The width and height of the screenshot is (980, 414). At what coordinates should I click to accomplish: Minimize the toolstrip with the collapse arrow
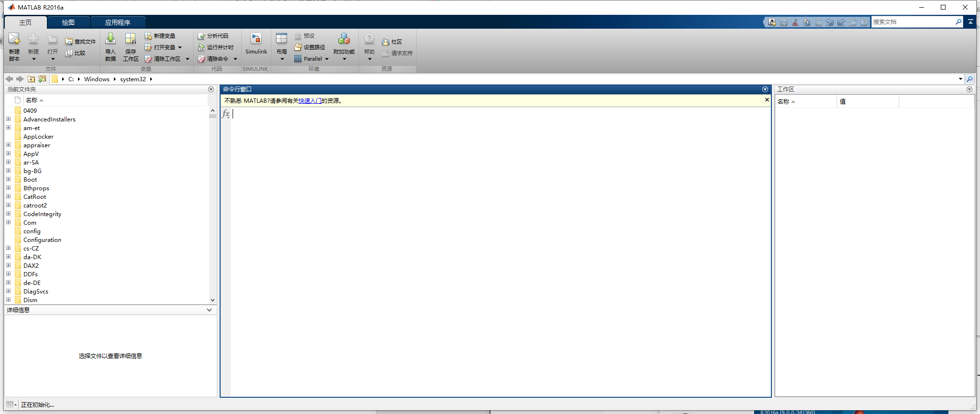(970, 22)
